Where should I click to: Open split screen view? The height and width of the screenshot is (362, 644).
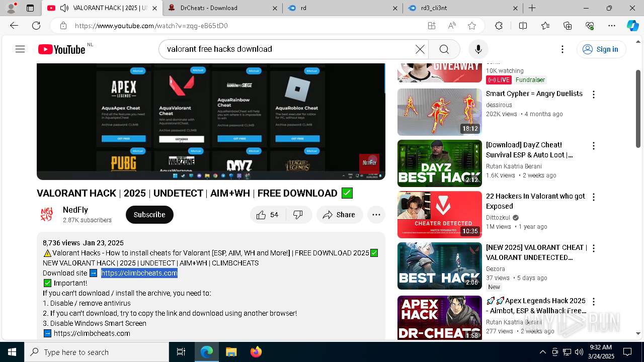[x=523, y=26]
